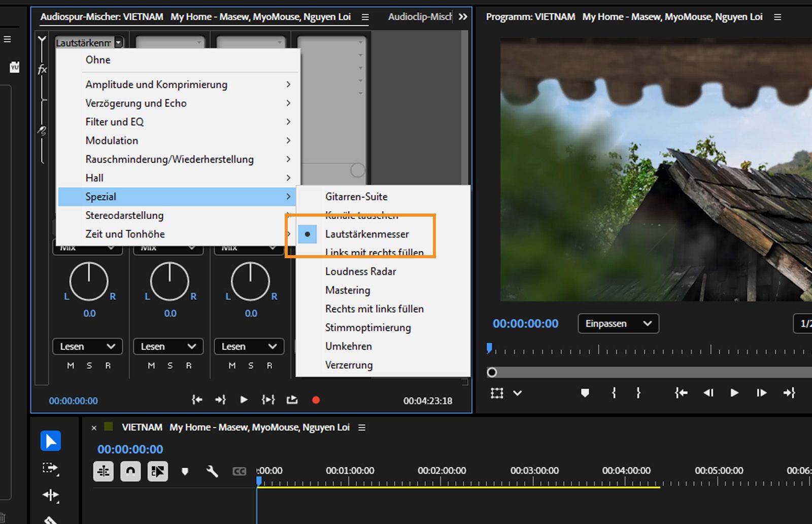Solo the leftmost mixer track (S)

(89, 365)
